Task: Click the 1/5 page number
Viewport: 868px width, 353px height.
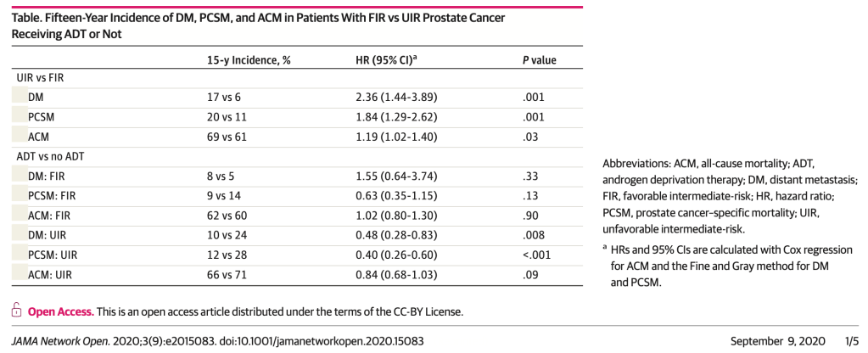Action: (x=850, y=340)
